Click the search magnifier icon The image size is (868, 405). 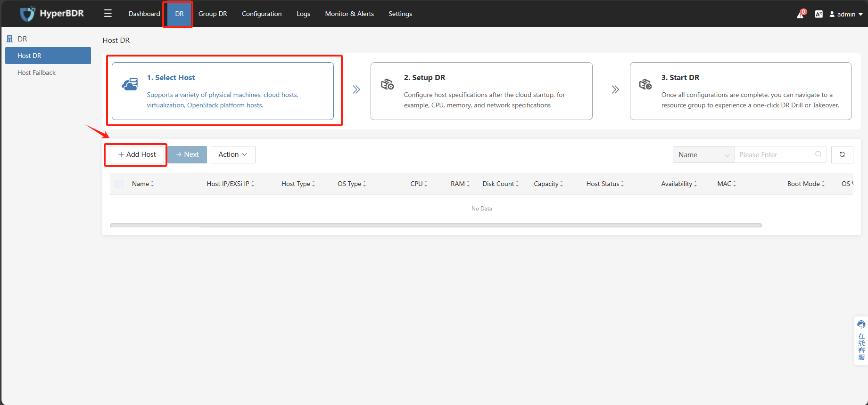point(818,154)
